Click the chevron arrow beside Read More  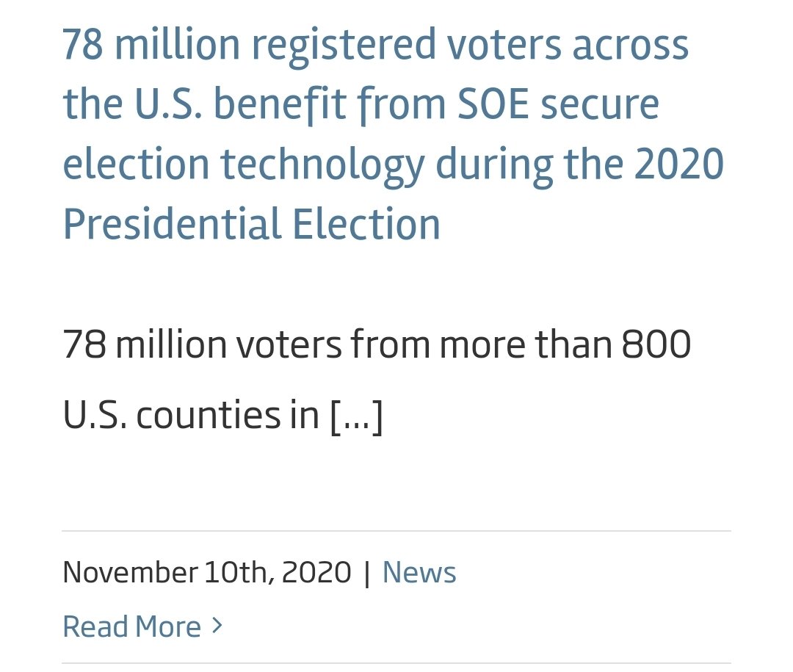217,626
